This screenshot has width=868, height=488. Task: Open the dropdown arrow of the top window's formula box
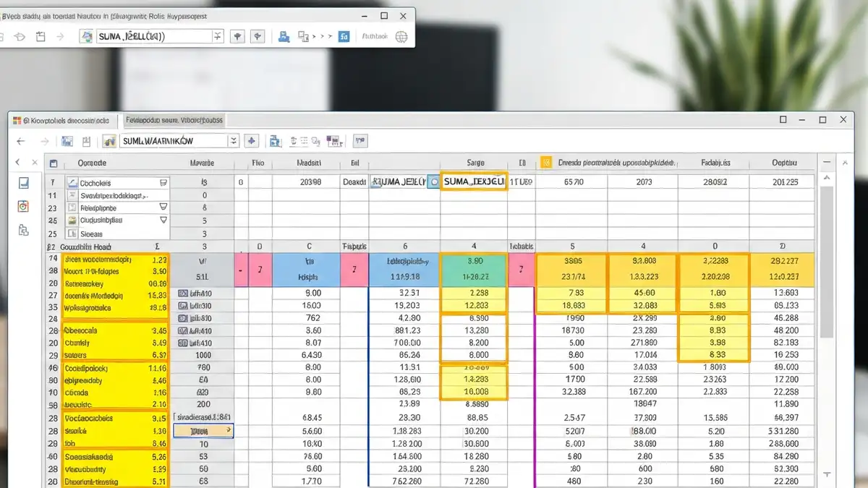(x=217, y=36)
